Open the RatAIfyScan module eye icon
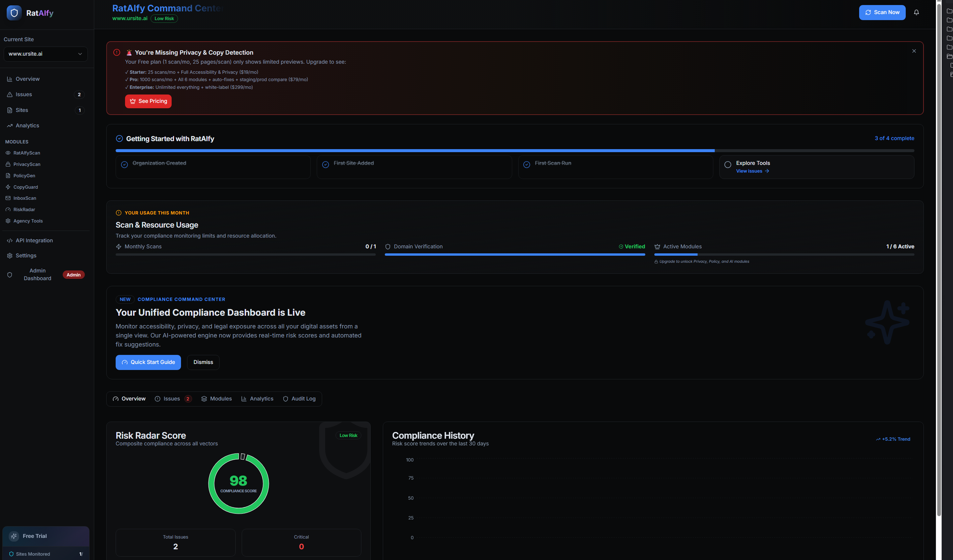This screenshot has height=560, width=953. click(8, 153)
